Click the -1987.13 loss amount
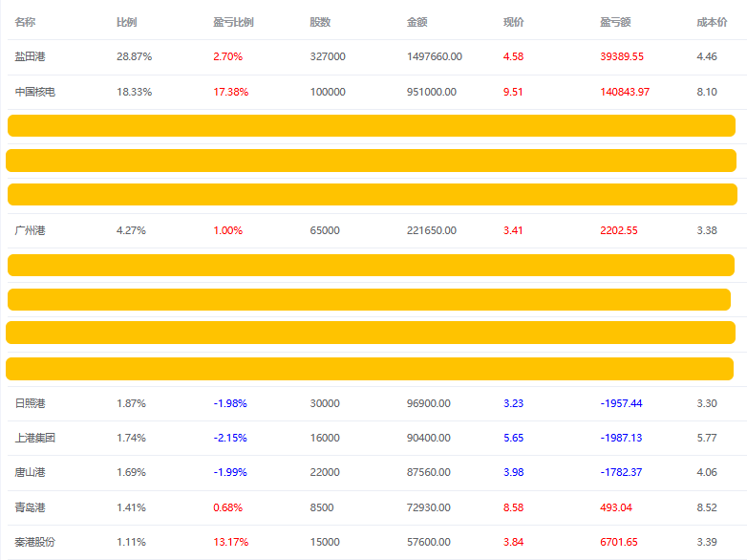Image resolution: width=747 pixels, height=560 pixels. [x=621, y=438]
